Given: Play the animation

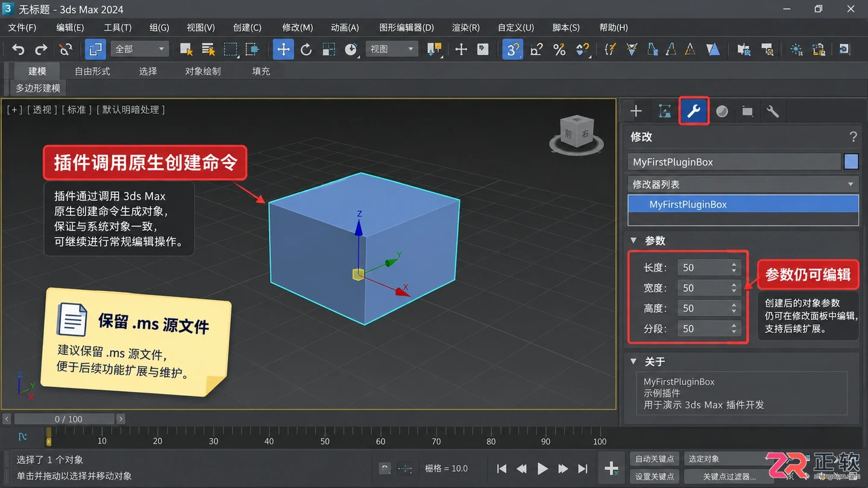Looking at the screenshot, I should [542, 469].
